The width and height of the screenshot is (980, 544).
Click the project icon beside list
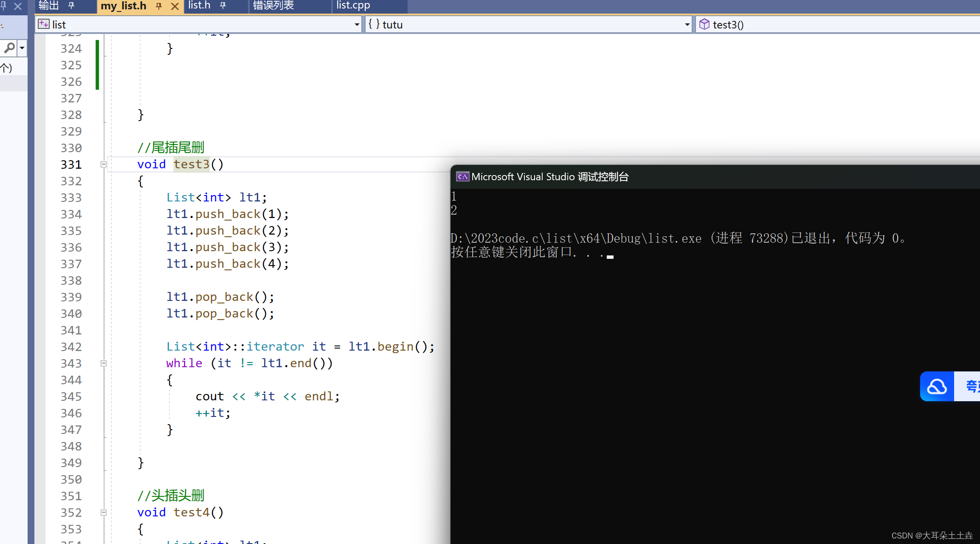pos(44,24)
